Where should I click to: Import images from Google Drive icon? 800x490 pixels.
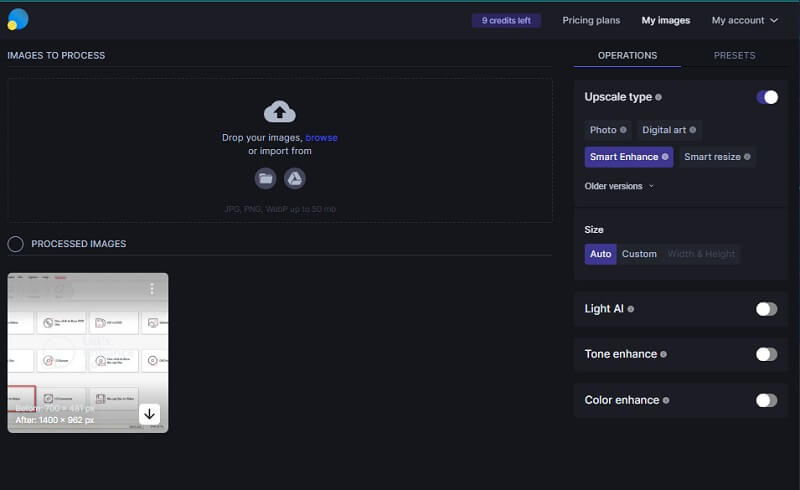pos(294,178)
